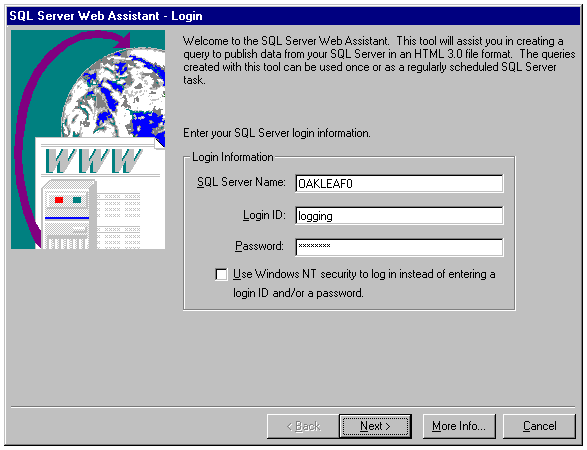This screenshot has width=587, height=450.
Task: Click the teal indicator light on the server
Action: pyautogui.click(x=77, y=200)
